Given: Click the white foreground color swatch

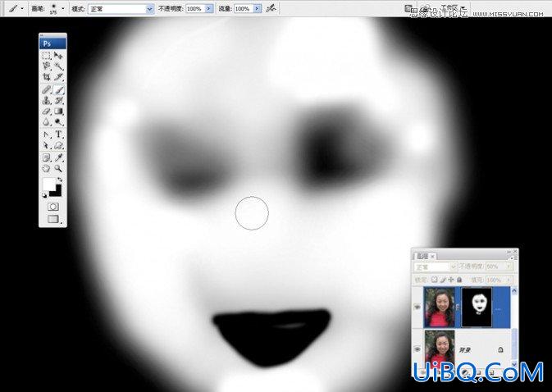Looking at the screenshot, I should pos(48,184).
